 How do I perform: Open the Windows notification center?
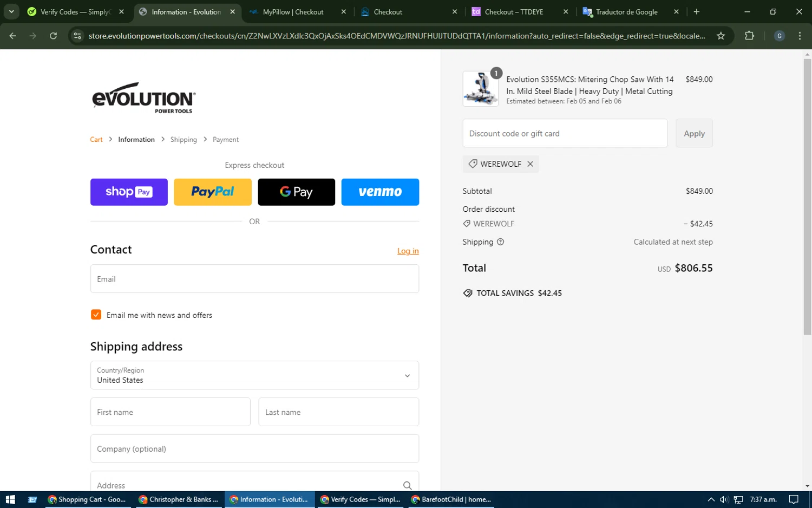click(794, 499)
